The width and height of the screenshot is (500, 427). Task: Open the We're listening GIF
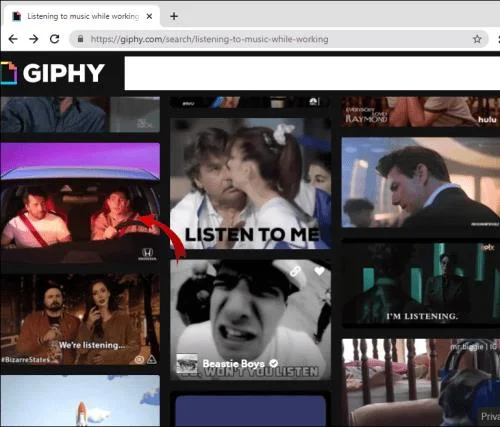point(80,319)
